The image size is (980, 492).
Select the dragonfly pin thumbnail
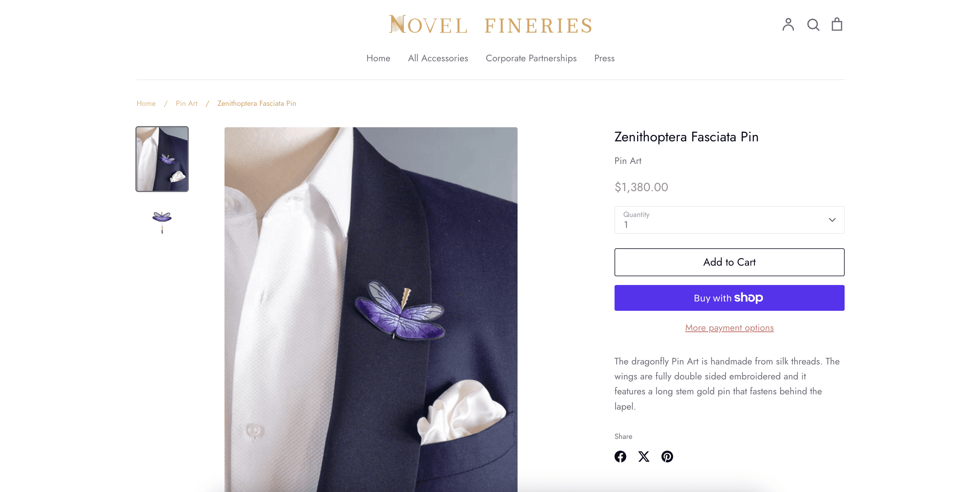[162, 221]
